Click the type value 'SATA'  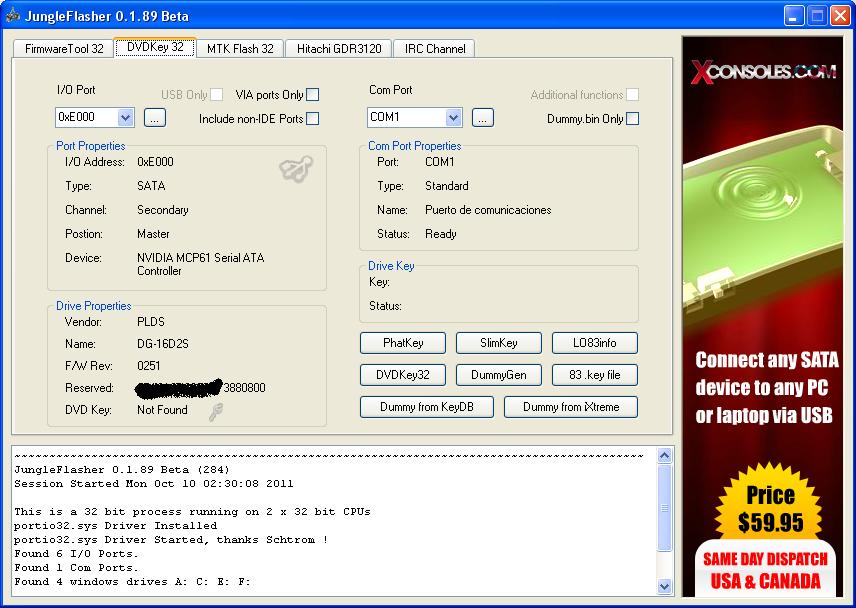(151, 186)
